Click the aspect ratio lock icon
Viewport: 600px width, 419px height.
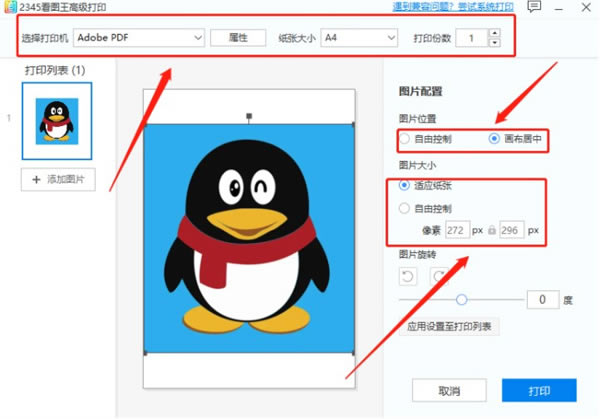(x=492, y=230)
